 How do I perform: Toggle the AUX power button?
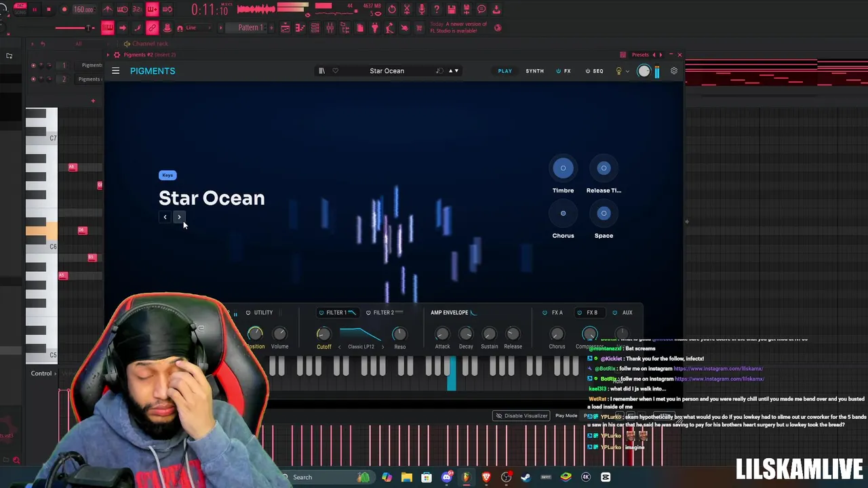tap(615, 312)
